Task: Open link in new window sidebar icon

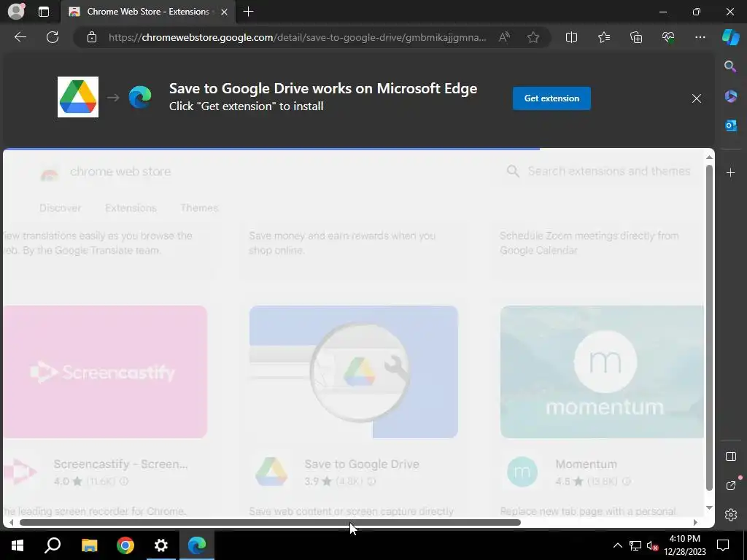Action: pos(730,486)
